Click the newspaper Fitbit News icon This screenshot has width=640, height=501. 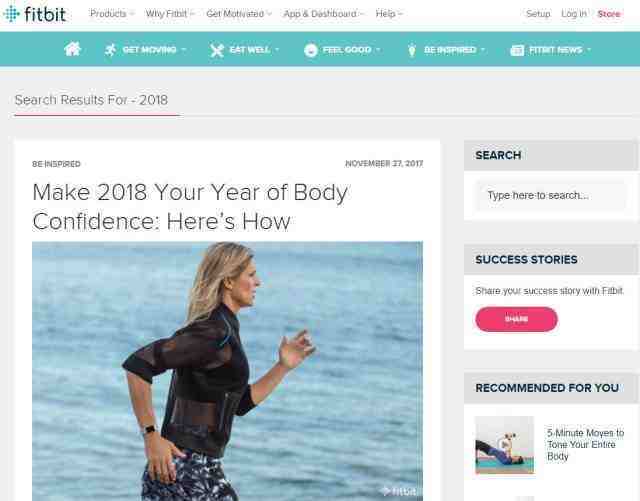click(517, 50)
